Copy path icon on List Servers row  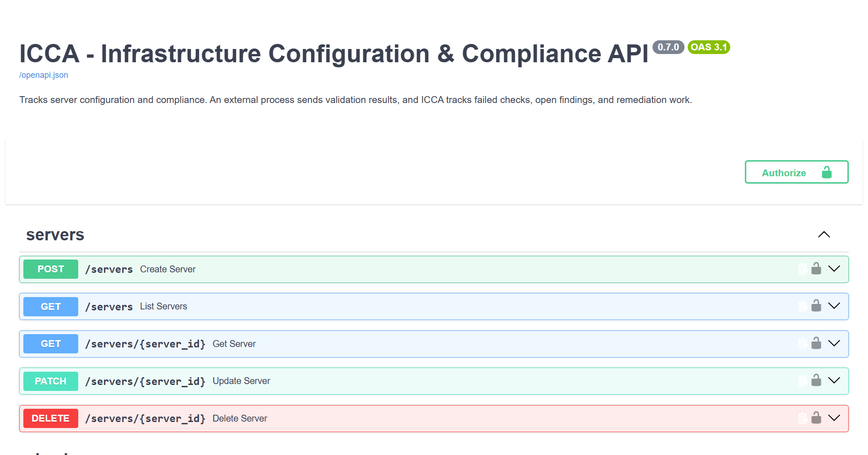tap(803, 306)
